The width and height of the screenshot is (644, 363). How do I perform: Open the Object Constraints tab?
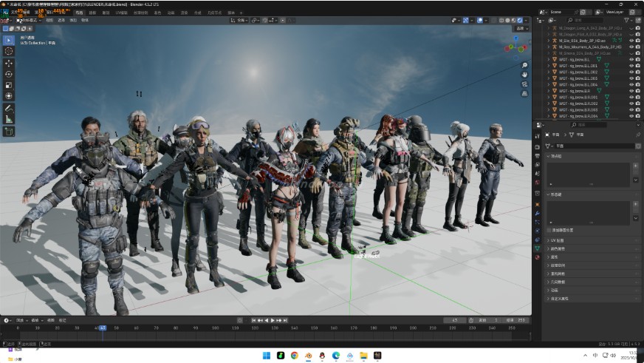(537, 240)
